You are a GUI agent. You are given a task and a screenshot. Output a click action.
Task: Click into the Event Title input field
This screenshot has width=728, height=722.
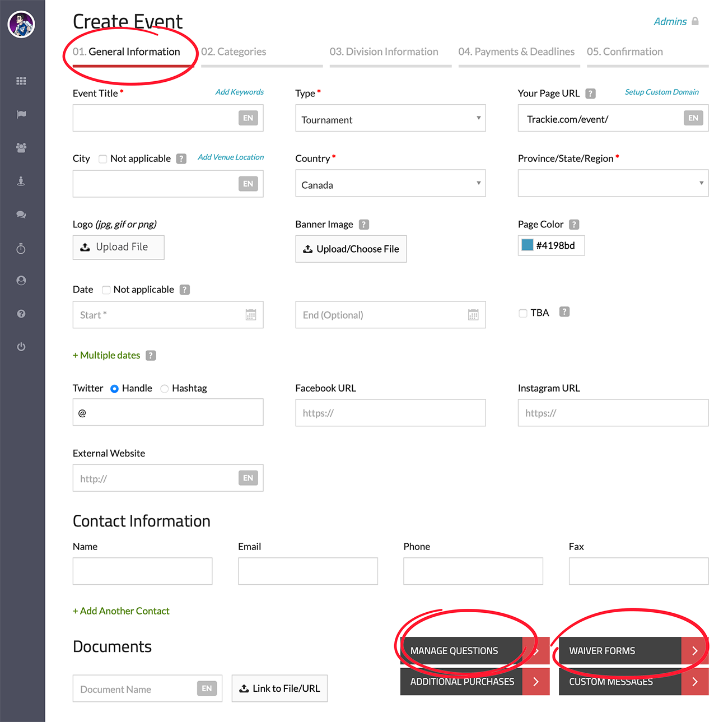tap(155, 119)
